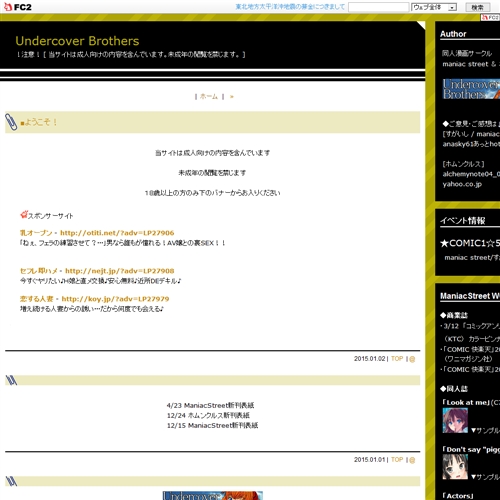
Task: Click the small FC2 badge in the corner
Action: coord(490,17)
